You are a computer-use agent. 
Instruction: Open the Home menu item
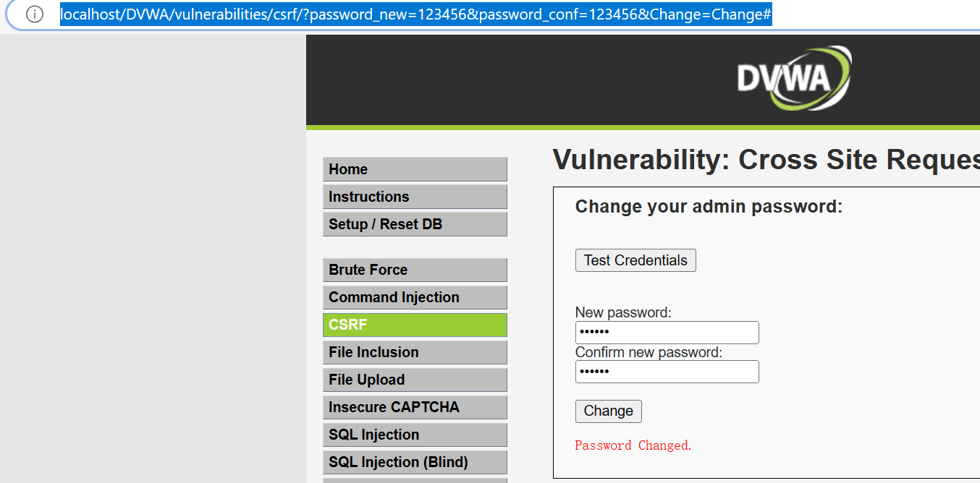pos(415,169)
